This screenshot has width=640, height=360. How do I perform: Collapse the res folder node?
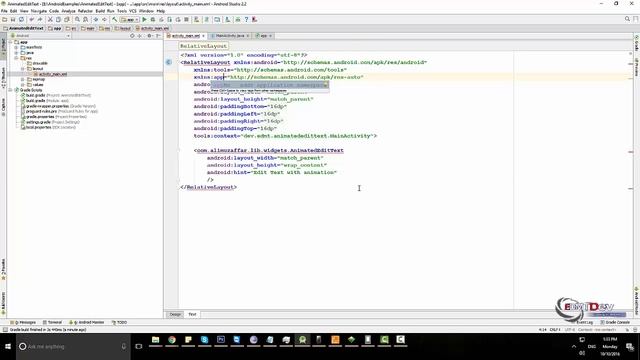(16, 58)
